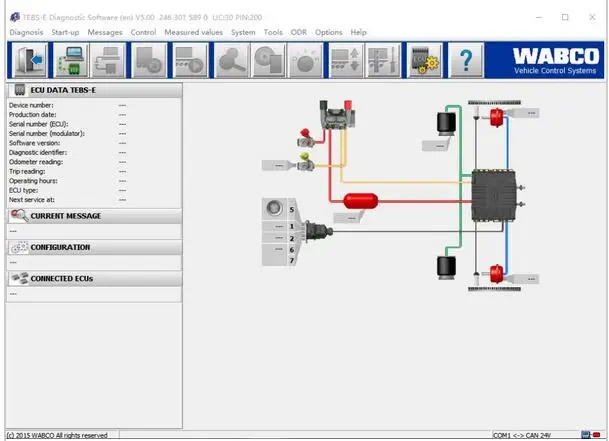This screenshot has height=441, width=609.
Task: Click the 'Next service at:' label
Action: point(31,200)
